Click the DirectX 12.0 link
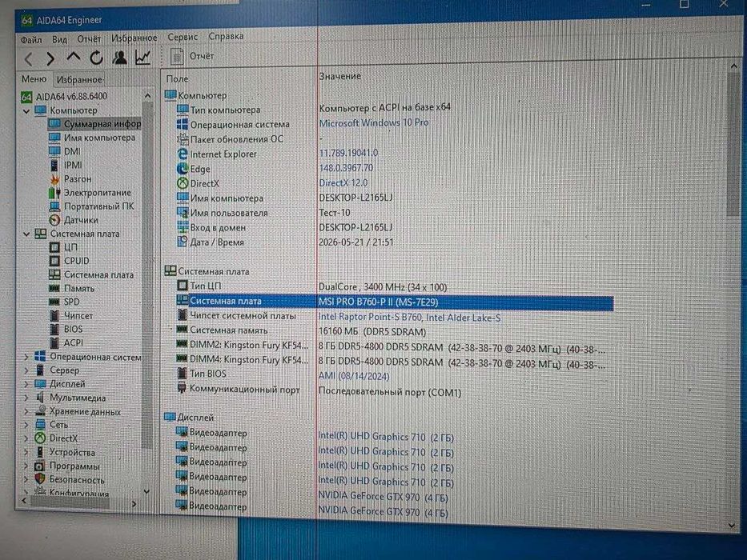Viewport: 747px width, 560px height. [x=343, y=183]
